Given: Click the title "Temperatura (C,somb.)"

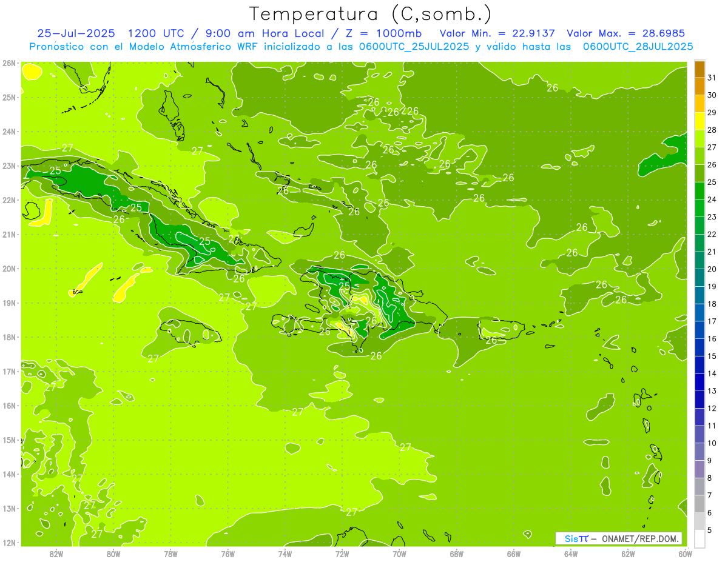Looking at the screenshot, I should 369,14.
